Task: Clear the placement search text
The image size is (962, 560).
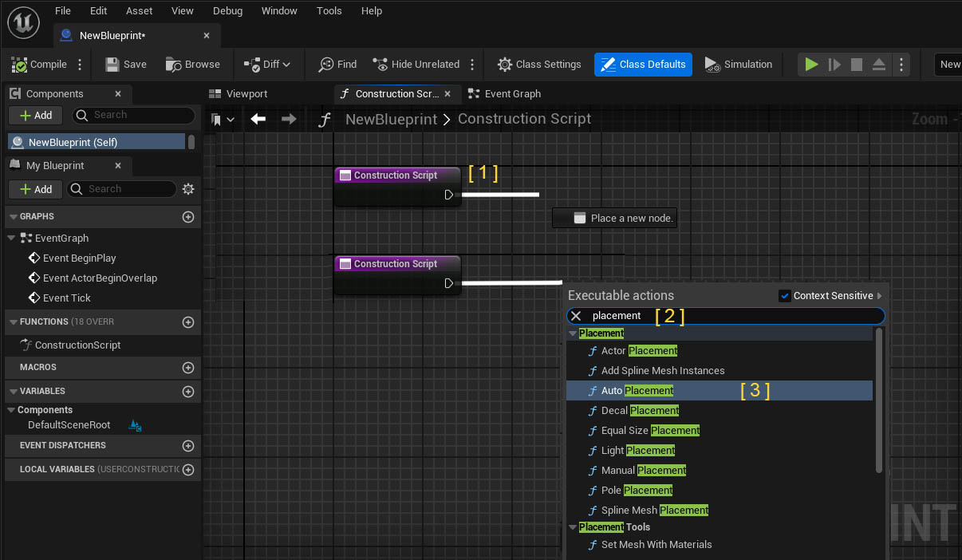Action: (x=576, y=316)
